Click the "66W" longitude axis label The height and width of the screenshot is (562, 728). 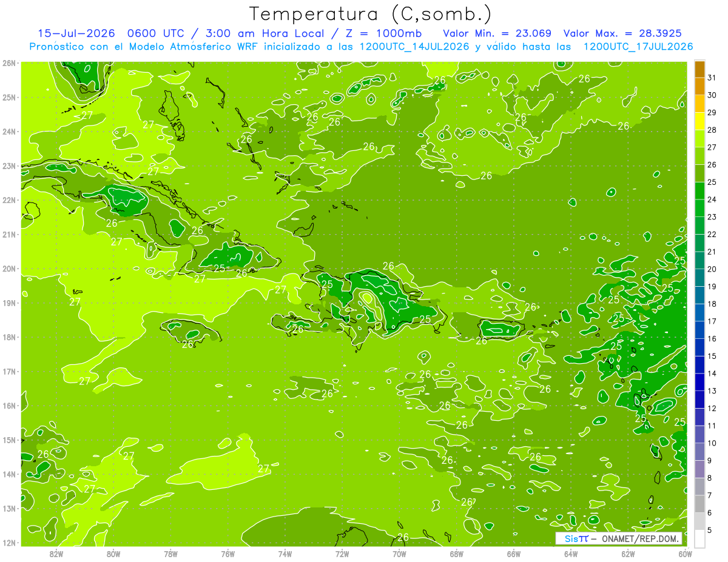point(514,554)
